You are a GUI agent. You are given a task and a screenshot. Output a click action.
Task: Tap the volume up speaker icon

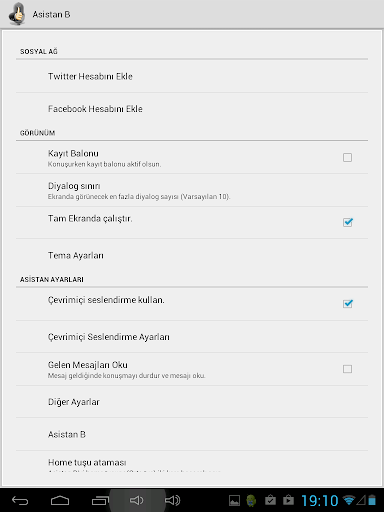[x=172, y=500]
